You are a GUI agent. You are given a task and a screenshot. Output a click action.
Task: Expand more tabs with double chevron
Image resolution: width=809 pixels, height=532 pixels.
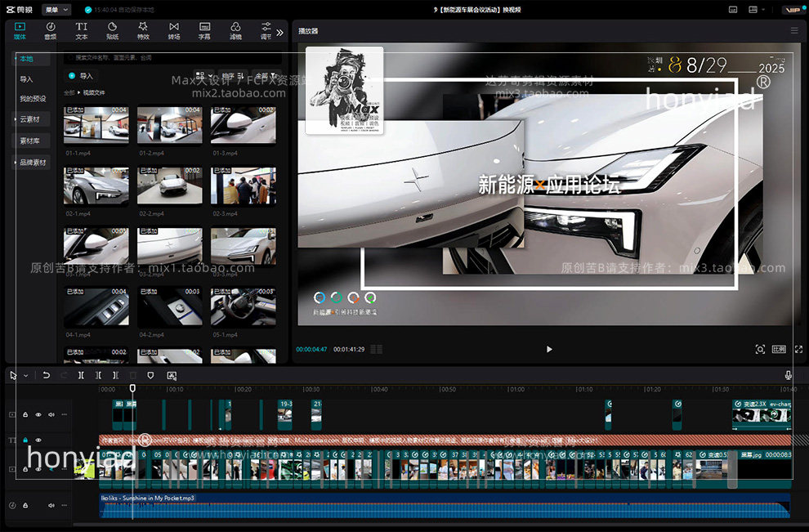coord(279,33)
